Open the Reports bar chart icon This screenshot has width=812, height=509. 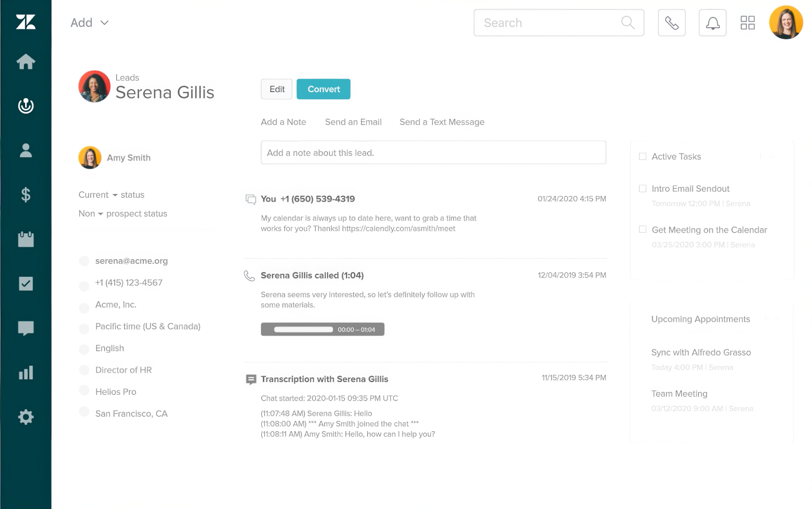(25, 372)
